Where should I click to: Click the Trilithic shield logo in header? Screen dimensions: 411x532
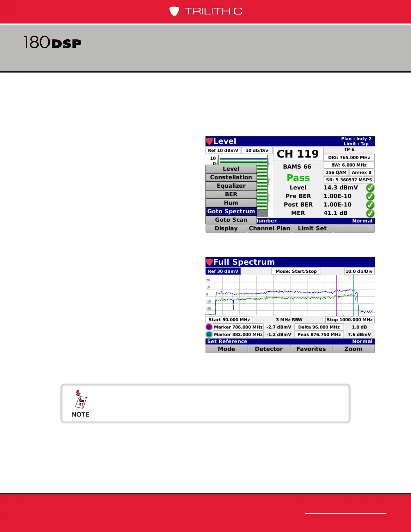tap(174, 11)
